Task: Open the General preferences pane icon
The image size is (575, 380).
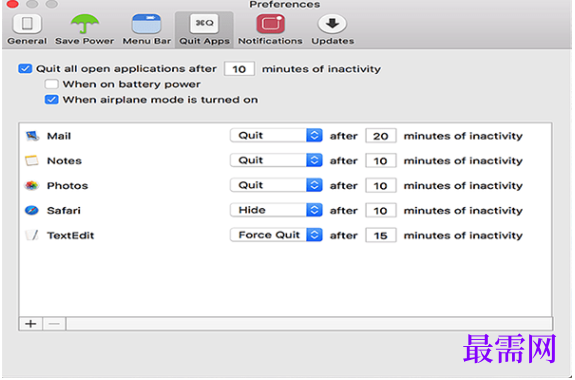Action: point(27,23)
